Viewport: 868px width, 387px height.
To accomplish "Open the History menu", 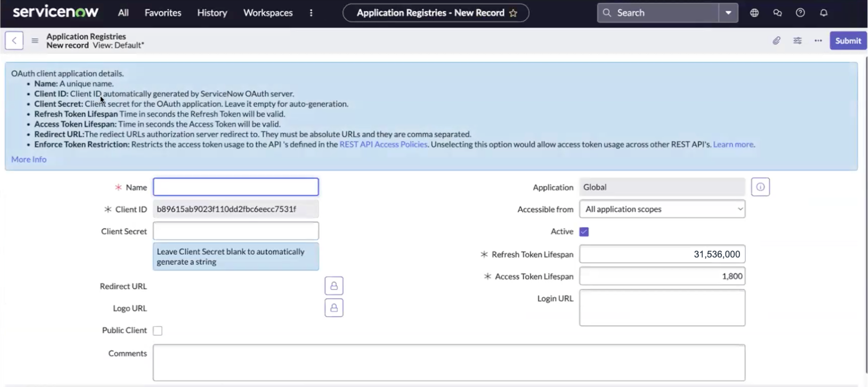I will (212, 13).
